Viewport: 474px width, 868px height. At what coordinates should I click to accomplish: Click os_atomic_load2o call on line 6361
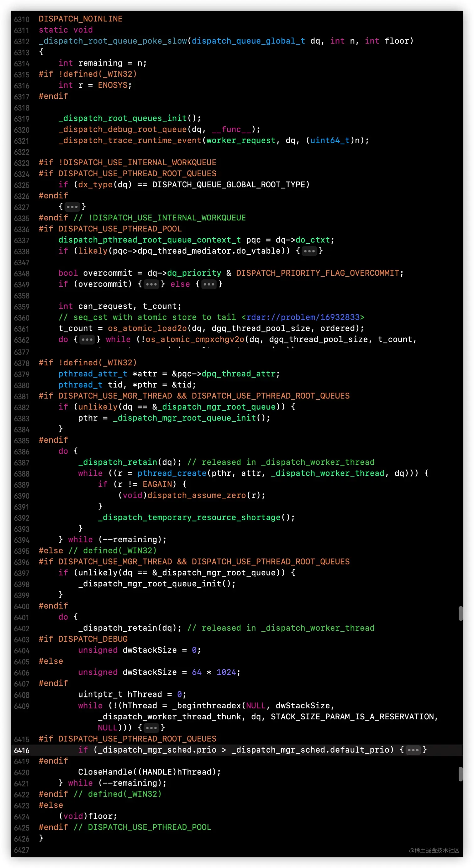click(147, 328)
